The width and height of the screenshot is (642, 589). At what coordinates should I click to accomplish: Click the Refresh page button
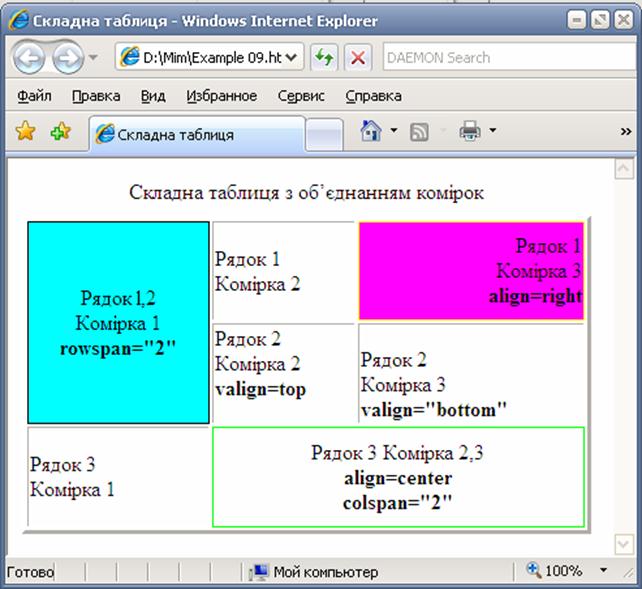(324, 57)
